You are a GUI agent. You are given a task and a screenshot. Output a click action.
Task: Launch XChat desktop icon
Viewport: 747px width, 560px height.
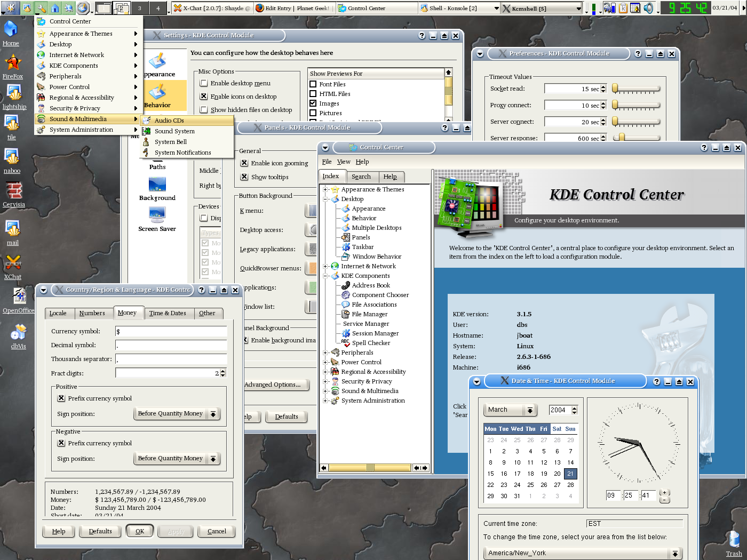13,267
